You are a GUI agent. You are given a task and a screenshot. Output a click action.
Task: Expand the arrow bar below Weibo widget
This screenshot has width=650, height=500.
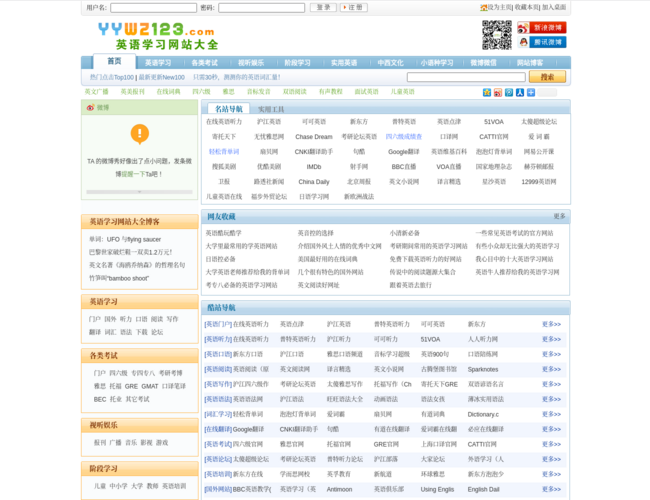[139, 192]
